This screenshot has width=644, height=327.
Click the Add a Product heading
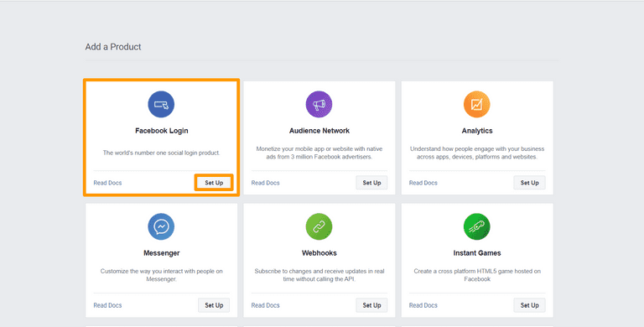coord(113,47)
